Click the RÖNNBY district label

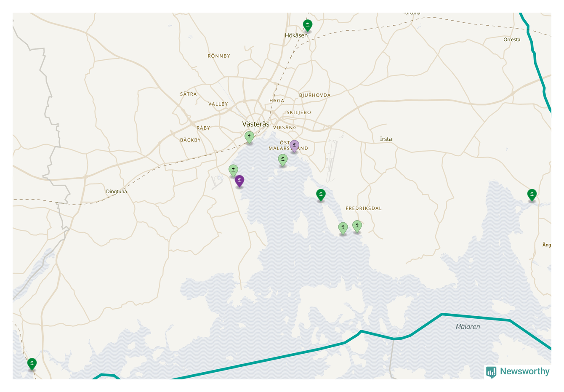coord(219,56)
